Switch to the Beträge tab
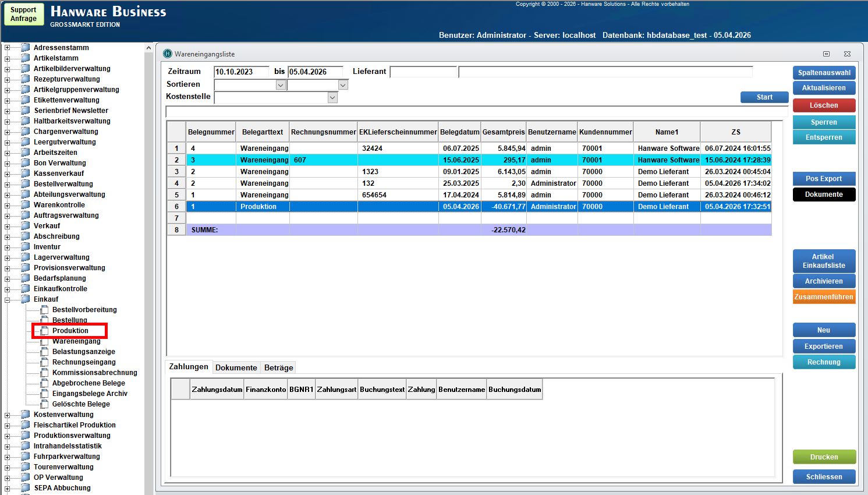This screenshot has width=868, height=495. coord(278,367)
